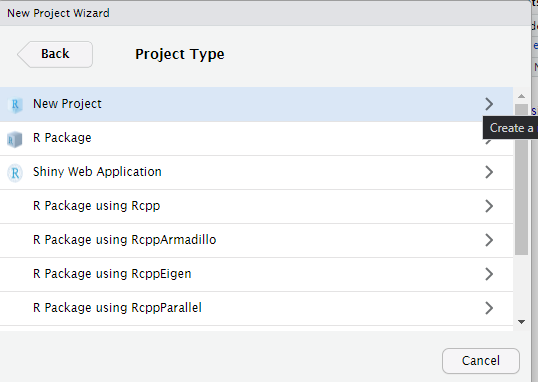Pick R Package using RcppParallel
The image size is (538, 382).
click(x=256, y=309)
